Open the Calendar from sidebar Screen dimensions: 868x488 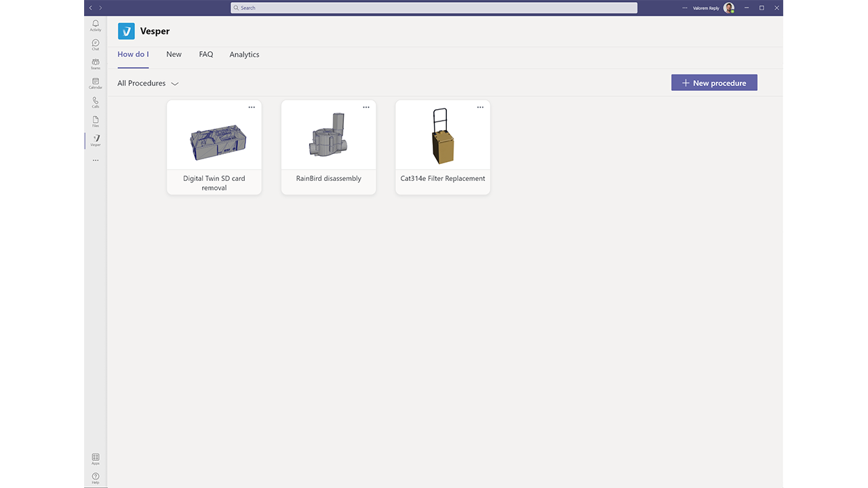coord(96,83)
